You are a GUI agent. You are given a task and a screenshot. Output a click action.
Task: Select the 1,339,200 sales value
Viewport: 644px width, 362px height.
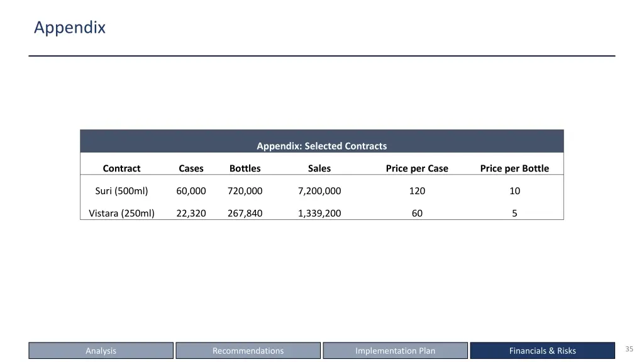(319, 214)
